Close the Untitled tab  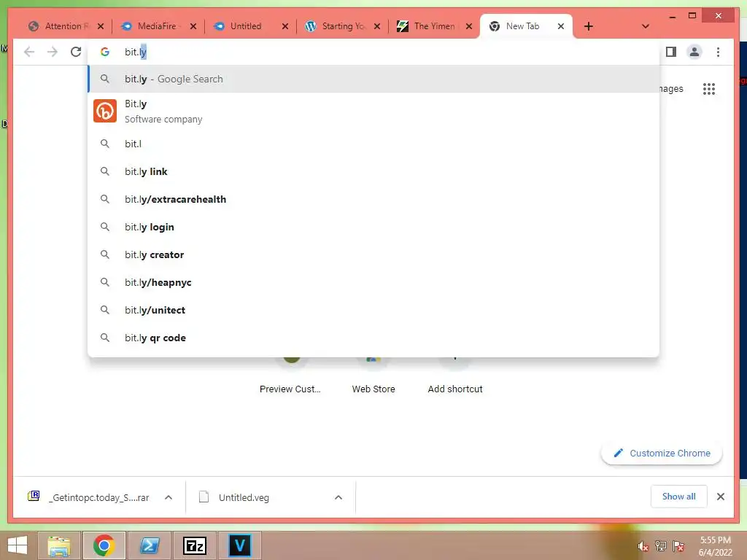click(285, 26)
